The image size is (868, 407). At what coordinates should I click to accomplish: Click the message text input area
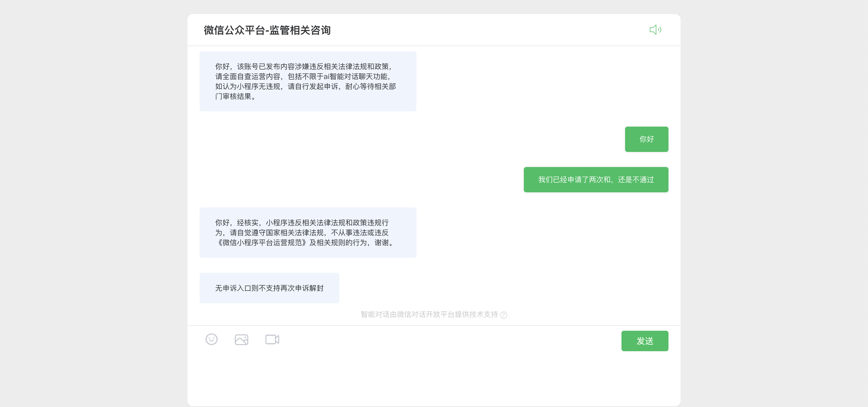[404, 374]
